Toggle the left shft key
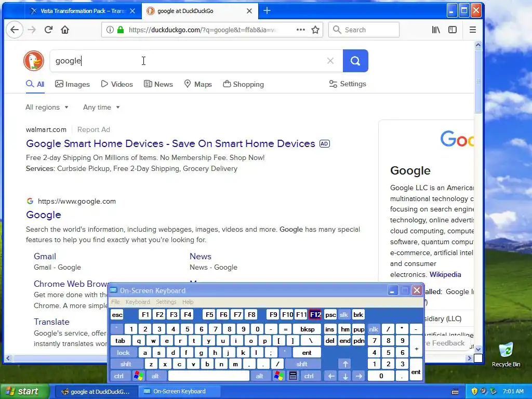 126,364
